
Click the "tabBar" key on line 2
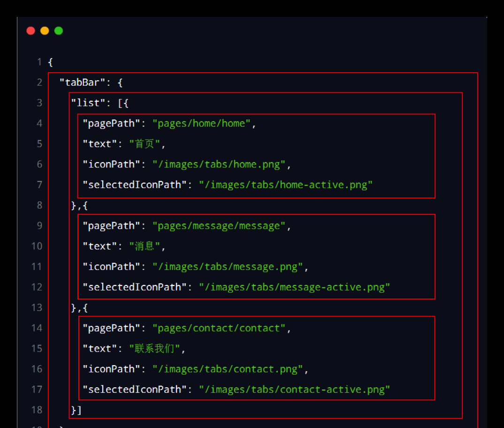pyautogui.click(x=82, y=83)
